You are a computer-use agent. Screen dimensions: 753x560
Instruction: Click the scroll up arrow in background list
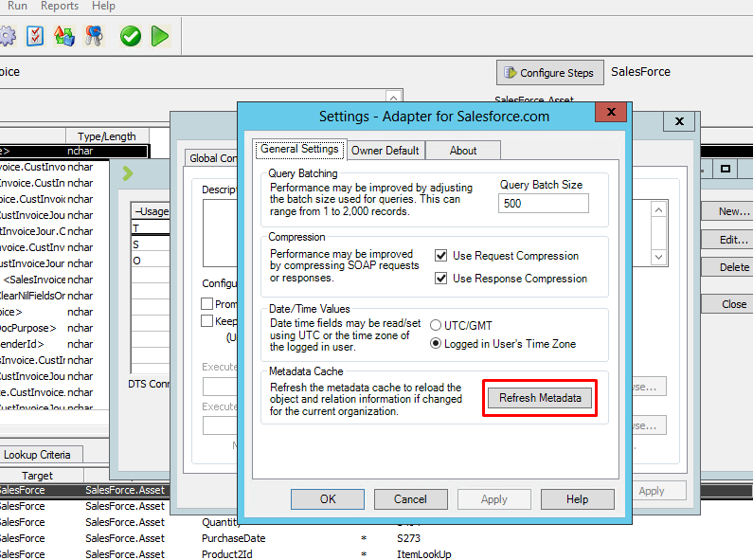pos(659,209)
